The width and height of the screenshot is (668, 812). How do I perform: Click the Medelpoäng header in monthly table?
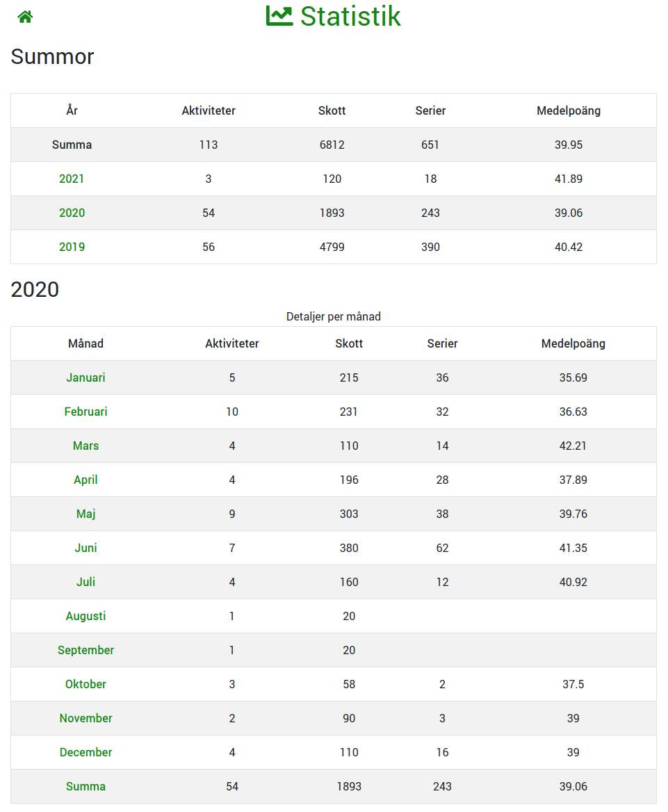tap(573, 343)
